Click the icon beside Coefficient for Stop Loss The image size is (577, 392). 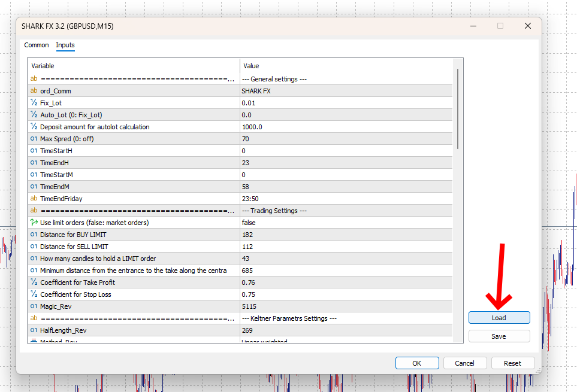point(34,294)
